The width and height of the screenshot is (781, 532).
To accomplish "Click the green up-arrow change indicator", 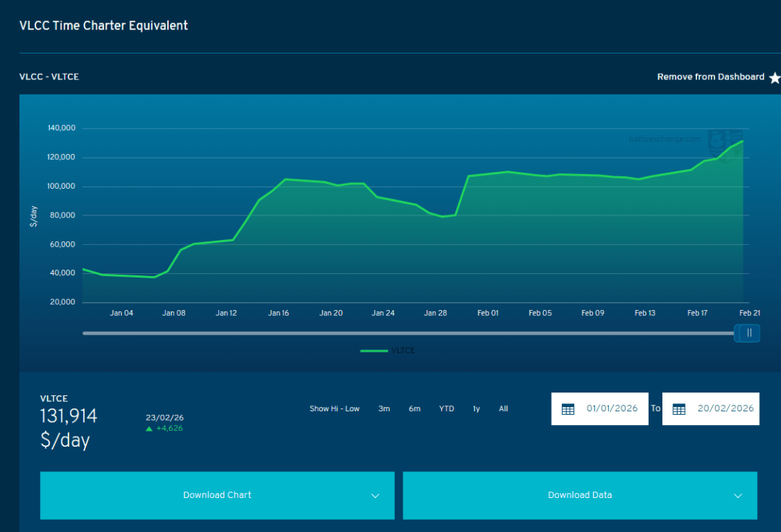I will click(149, 429).
